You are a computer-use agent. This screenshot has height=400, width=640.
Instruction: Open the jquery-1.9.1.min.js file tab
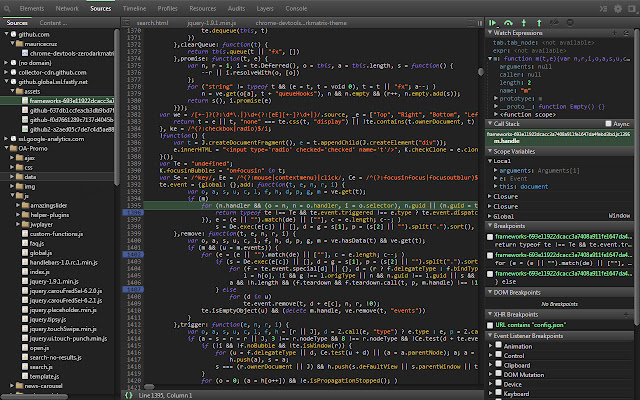click(211, 21)
